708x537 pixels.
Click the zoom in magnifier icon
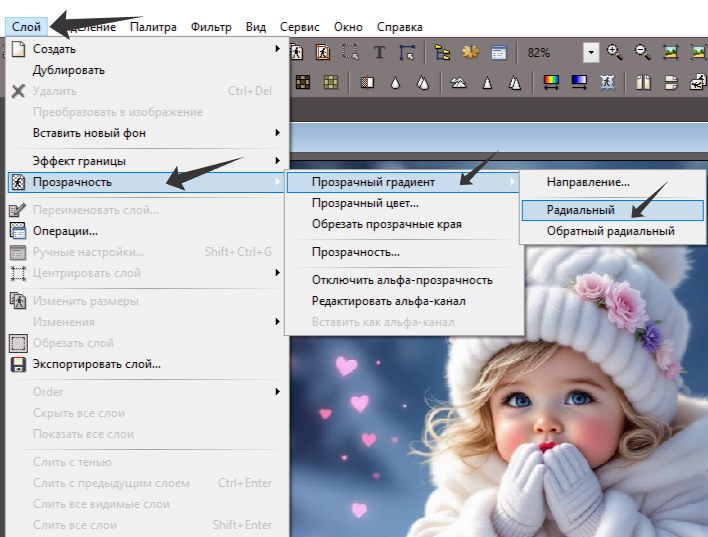click(x=614, y=52)
